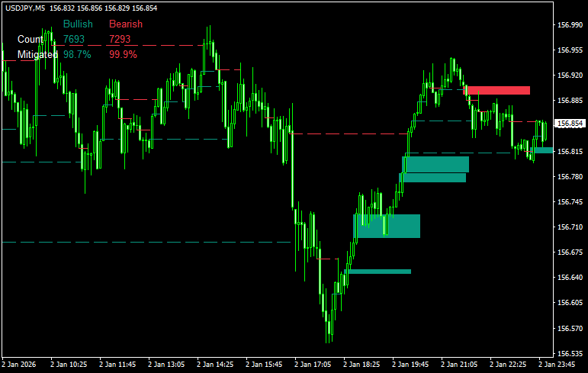Click the 156.570 price axis label
Screen dimensions: 588x373
570,329
